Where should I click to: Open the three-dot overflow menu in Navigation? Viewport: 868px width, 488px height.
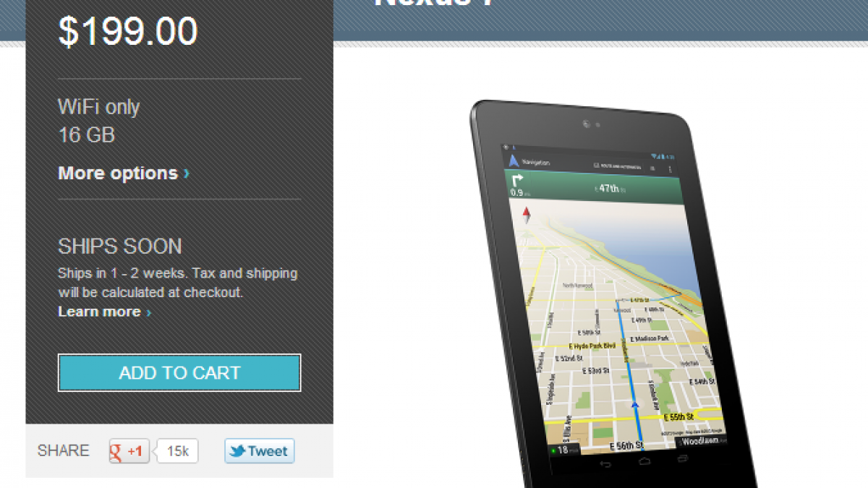click(670, 169)
